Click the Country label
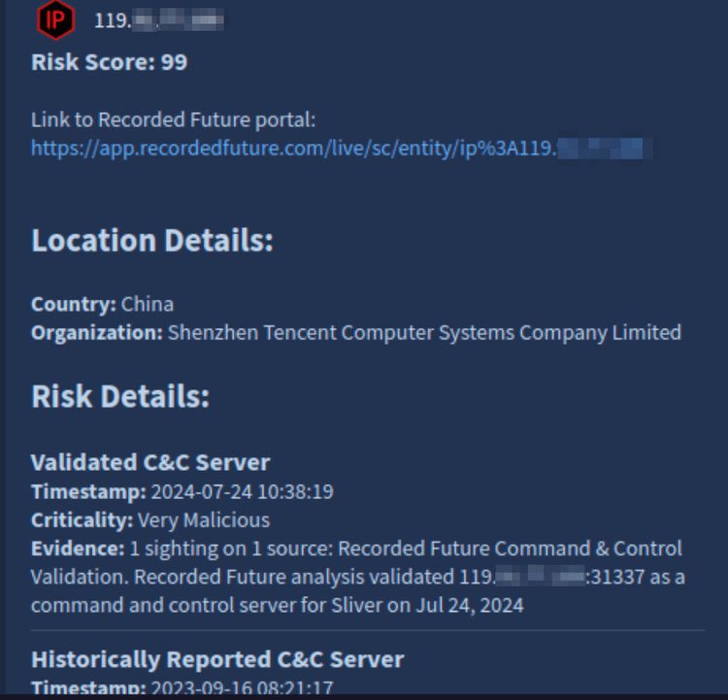Image resolution: width=728 pixels, height=700 pixels. tap(73, 304)
